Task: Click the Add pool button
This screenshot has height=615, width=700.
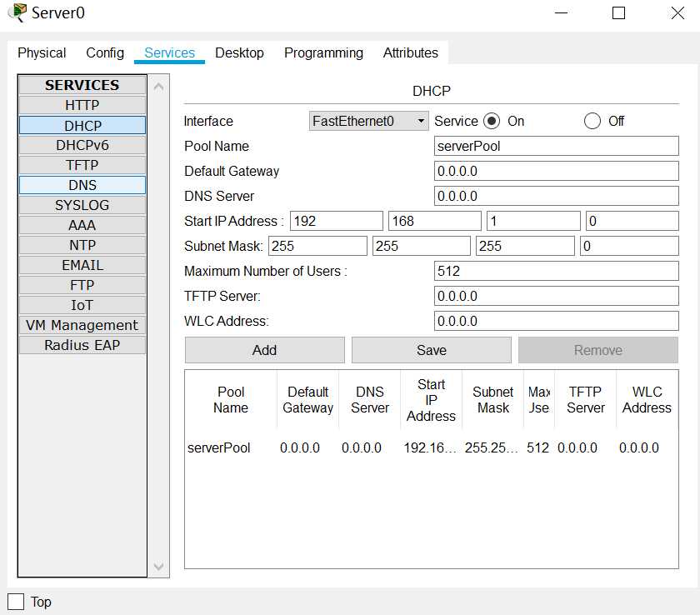Action: pos(265,350)
